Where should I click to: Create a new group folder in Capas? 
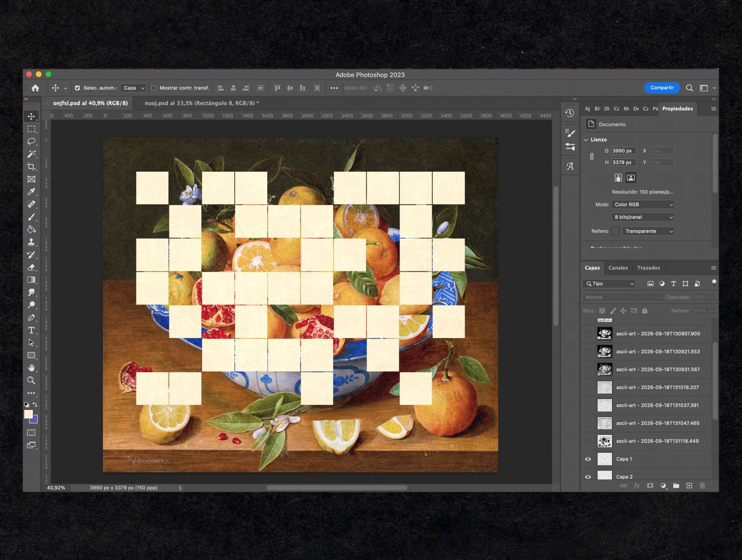click(676, 486)
